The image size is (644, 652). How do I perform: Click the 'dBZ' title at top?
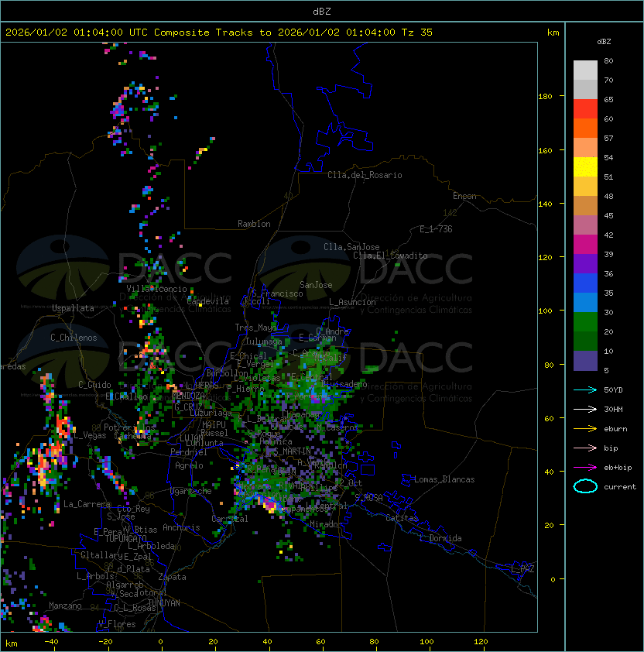pos(322,11)
